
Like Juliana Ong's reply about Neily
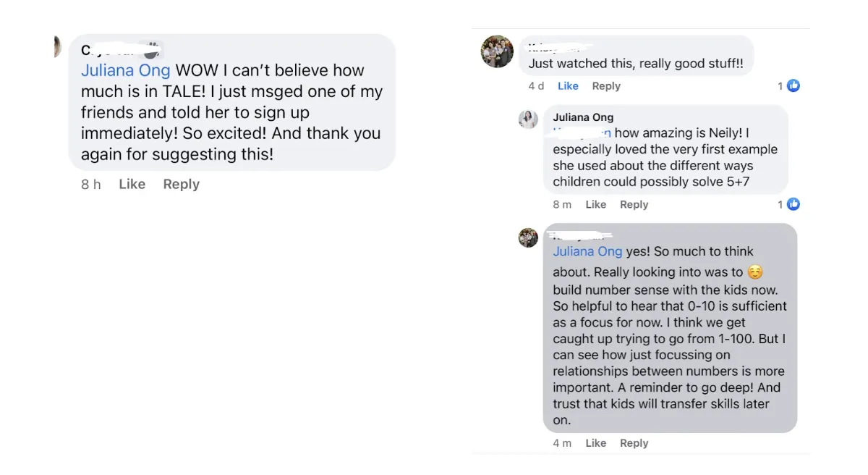click(x=595, y=205)
